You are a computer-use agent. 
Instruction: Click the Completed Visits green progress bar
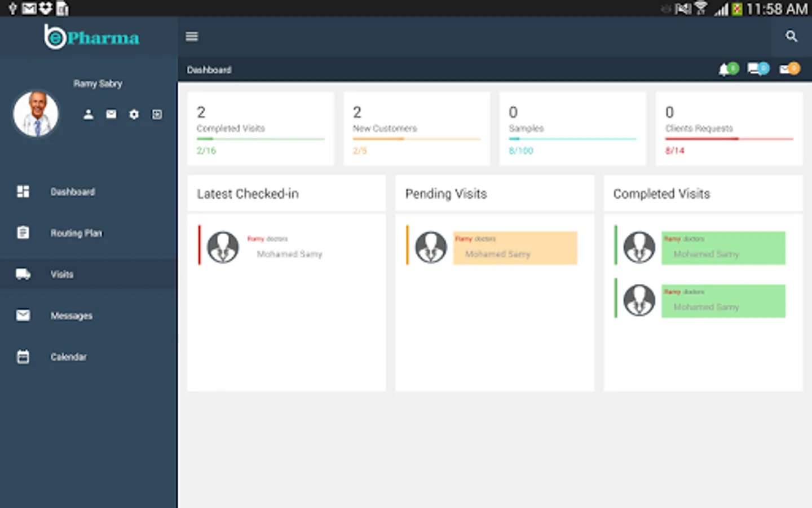tap(261, 139)
